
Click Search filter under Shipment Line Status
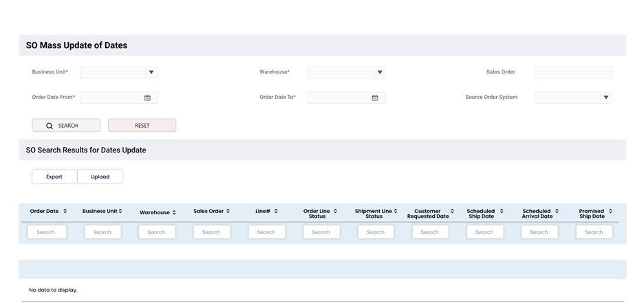(x=376, y=232)
